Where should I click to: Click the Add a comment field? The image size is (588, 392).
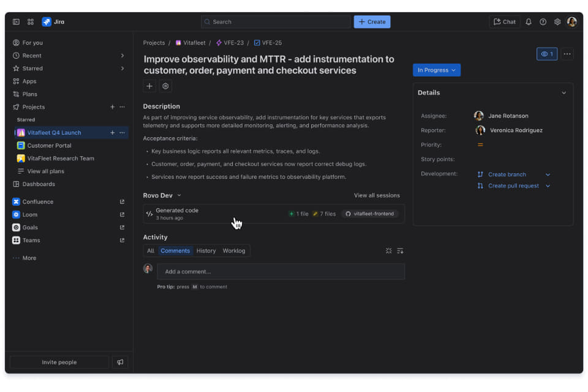(281, 271)
